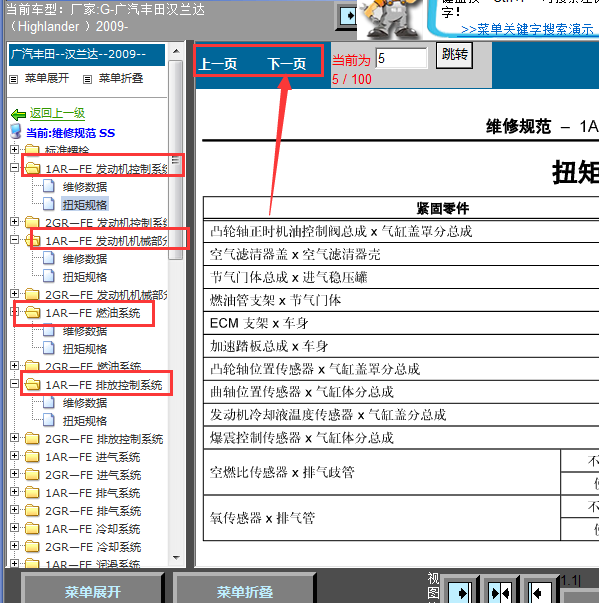Click the 紧固零件 column header
The width and height of the screenshot is (599, 603).
pyautogui.click(x=443, y=208)
